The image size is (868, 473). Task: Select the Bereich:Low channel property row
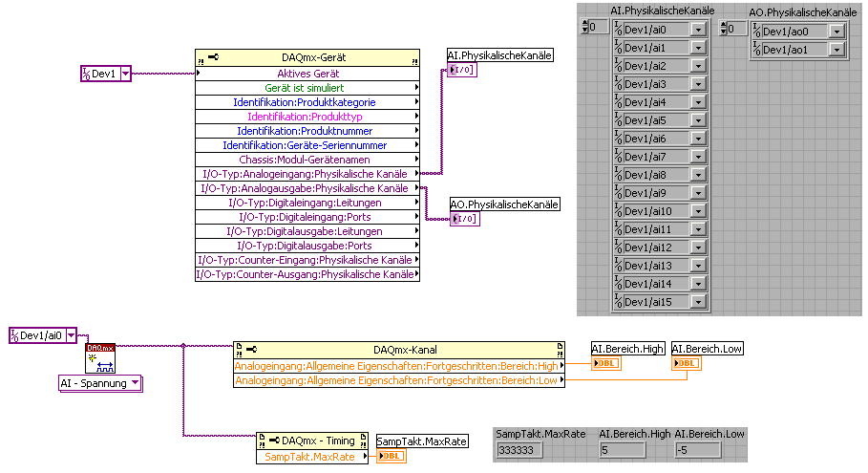coord(398,380)
